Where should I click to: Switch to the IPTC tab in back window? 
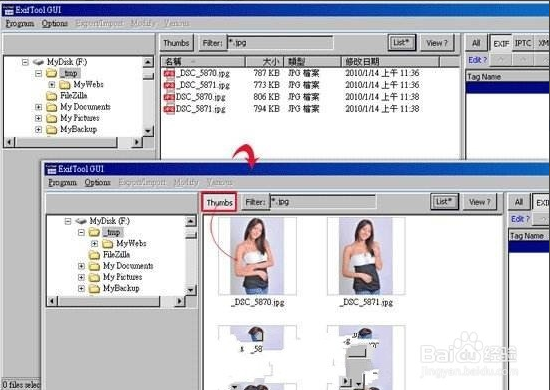(x=523, y=43)
